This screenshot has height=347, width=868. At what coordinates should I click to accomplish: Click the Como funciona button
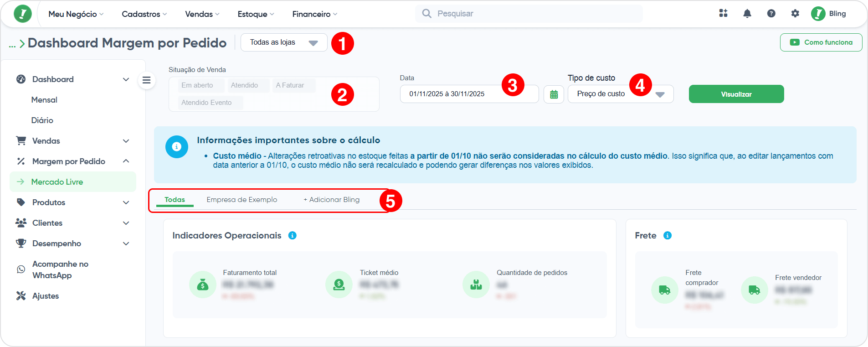pyautogui.click(x=821, y=42)
